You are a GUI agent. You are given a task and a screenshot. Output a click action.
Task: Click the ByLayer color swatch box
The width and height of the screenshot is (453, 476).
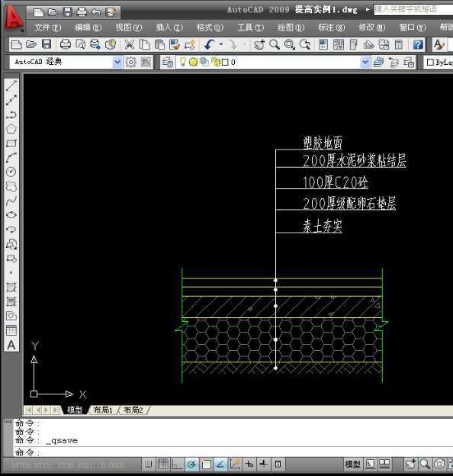coord(430,63)
